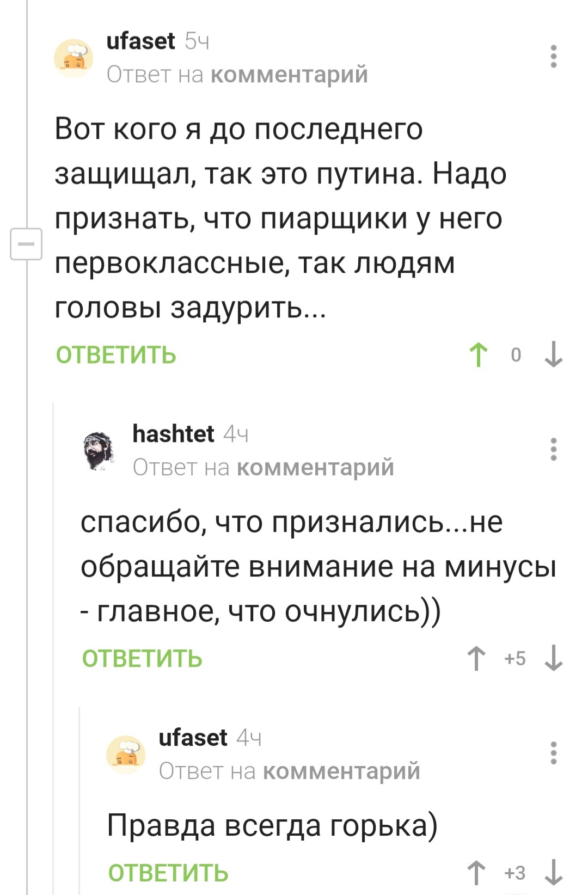Open hashtet's bearded avatar
Image resolution: width=588 pixels, height=895 pixels.
point(100,451)
